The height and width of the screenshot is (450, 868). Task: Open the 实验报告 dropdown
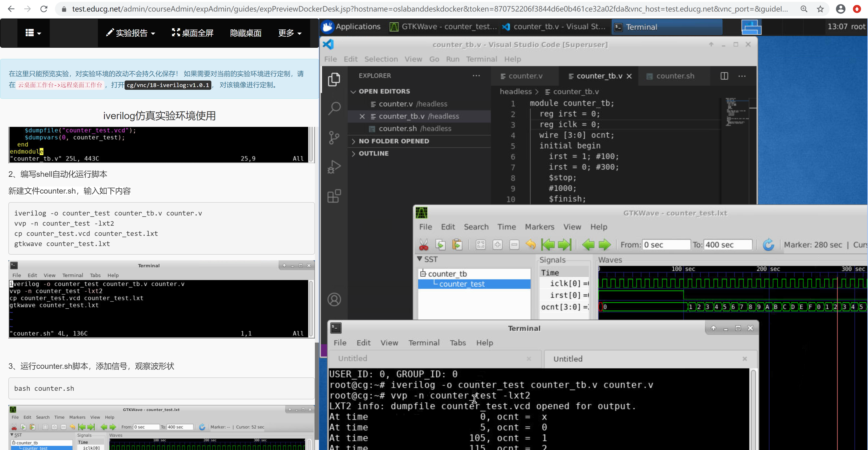(130, 33)
